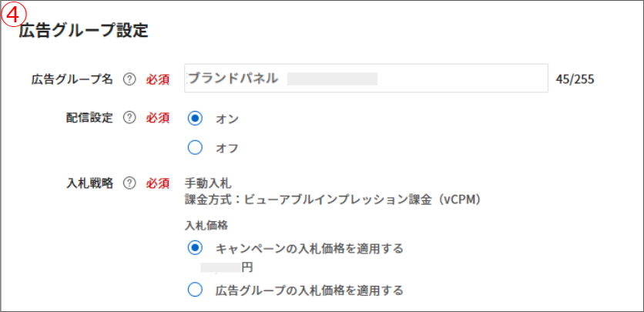
Task: Click help icon beside 広告グループ名
Action: pyautogui.click(x=129, y=79)
